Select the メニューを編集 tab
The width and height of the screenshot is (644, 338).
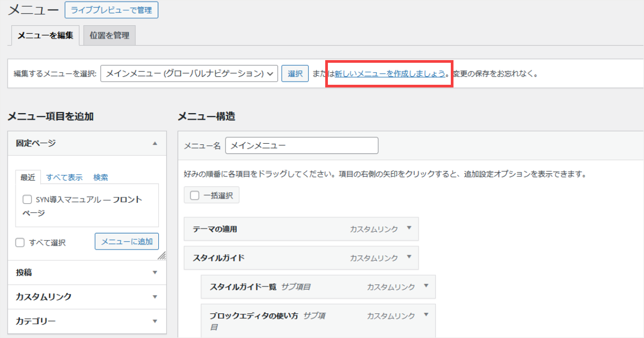point(45,35)
